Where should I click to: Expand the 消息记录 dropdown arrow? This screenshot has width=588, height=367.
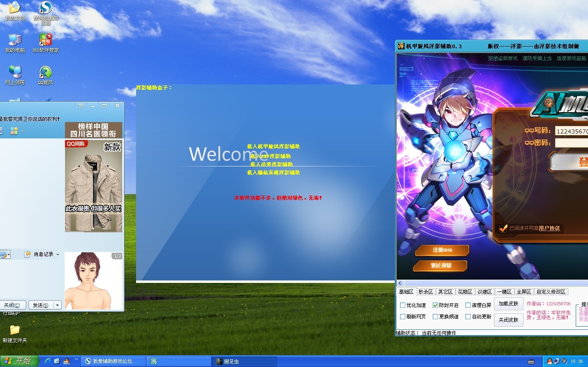pyautogui.click(x=58, y=254)
